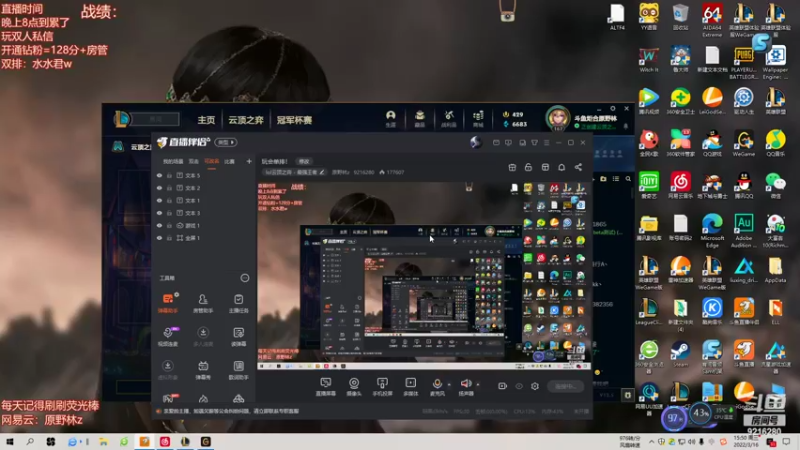Screen dimensions: 800x450
Task: Open notification bell in stream toolbar
Action: pos(561,167)
